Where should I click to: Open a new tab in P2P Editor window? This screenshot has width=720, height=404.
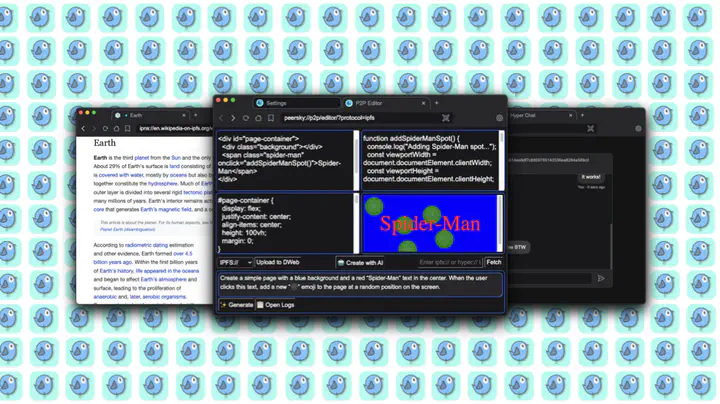coord(436,103)
